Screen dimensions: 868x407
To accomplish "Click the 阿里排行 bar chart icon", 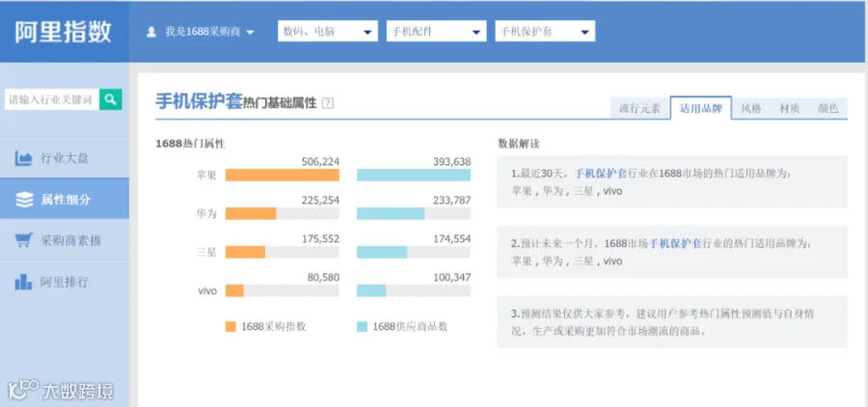I will pos(23,282).
